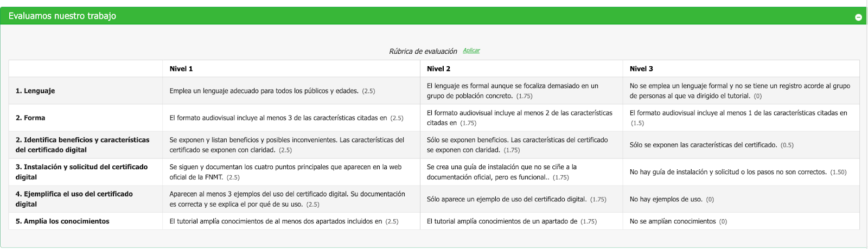Image resolution: width=868 pixels, height=249 pixels.
Task: Select cell Emplea un lenguaje adecuado para todos
Action: point(291,91)
